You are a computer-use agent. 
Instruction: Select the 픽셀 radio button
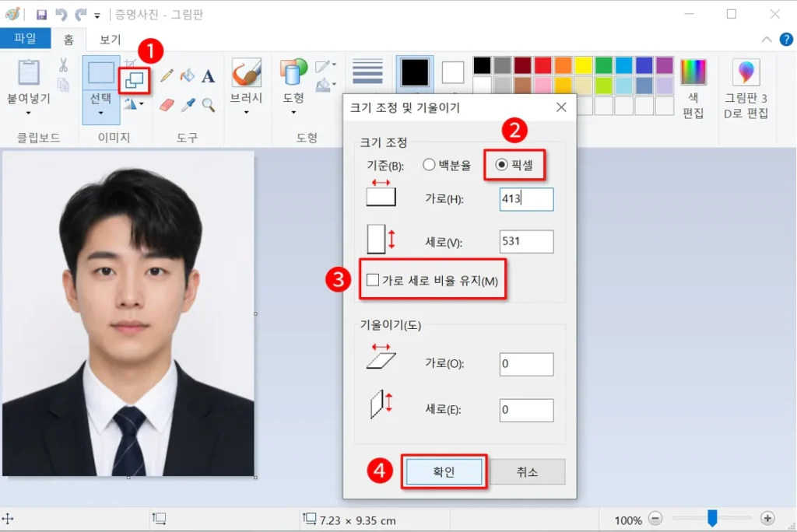click(x=501, y=165)
